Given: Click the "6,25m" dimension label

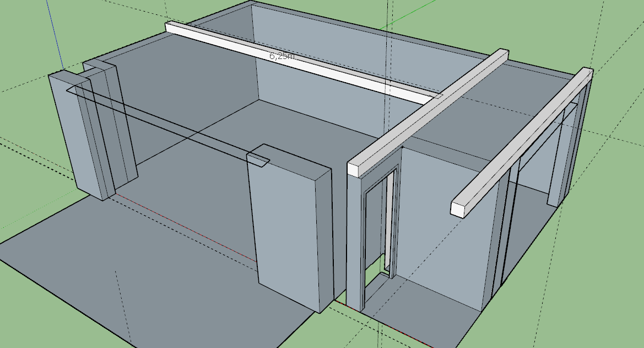Looking at the screenshot, I should coord(282,56).
